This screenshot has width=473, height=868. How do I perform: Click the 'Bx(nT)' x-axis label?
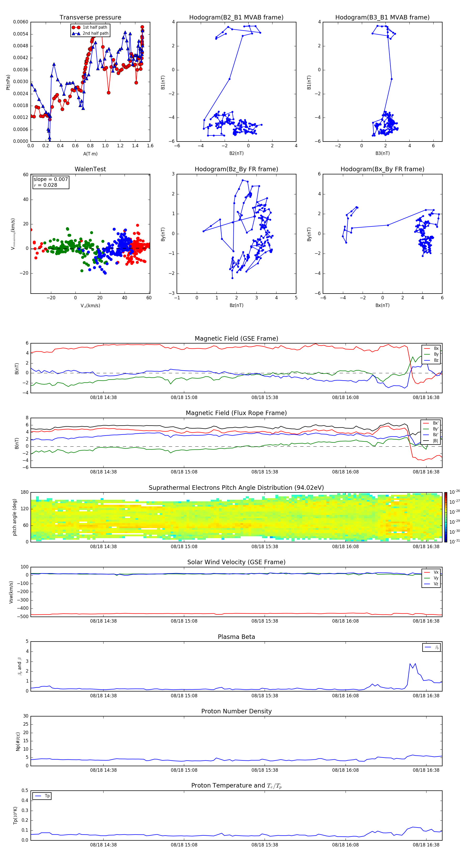click(x=382, y=305)
